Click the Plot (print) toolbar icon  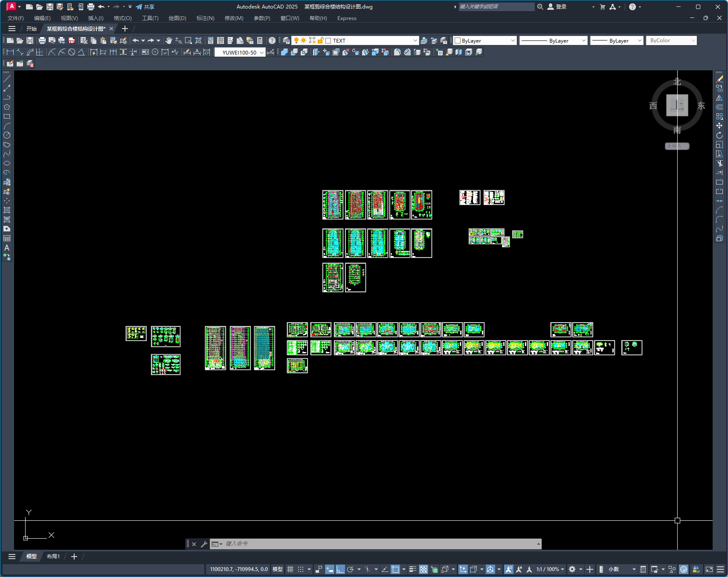tap(42, 40)
